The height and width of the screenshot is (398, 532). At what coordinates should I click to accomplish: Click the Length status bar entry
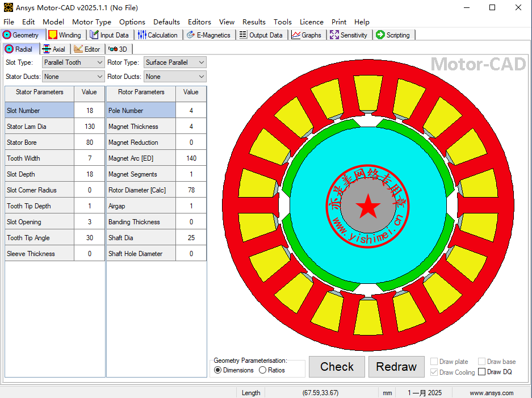(x=251, y=393)
